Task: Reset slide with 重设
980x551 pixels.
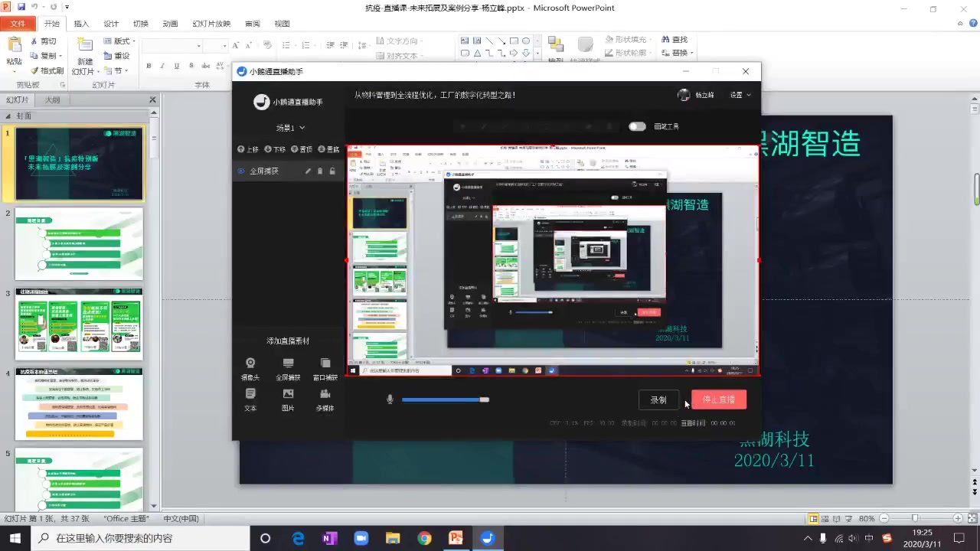Action: pyautogui.click(x=117, y=56)
